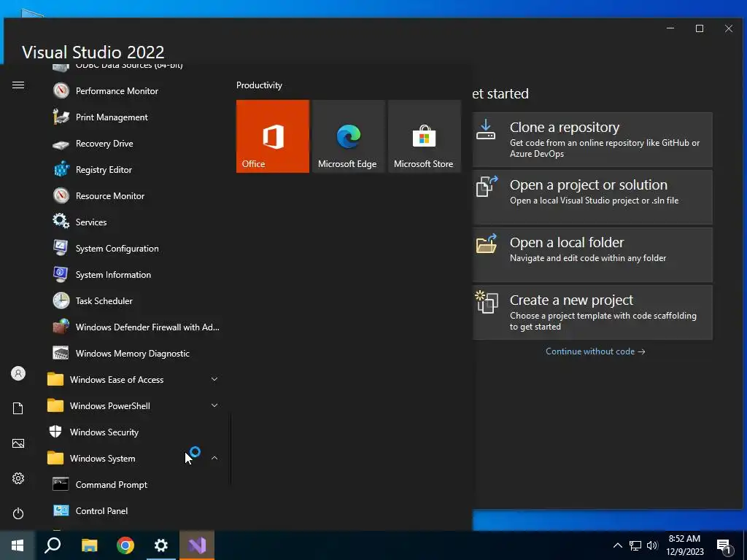Open the network icon in system tray
Screen dimensions: 747x560
(635, 545)
